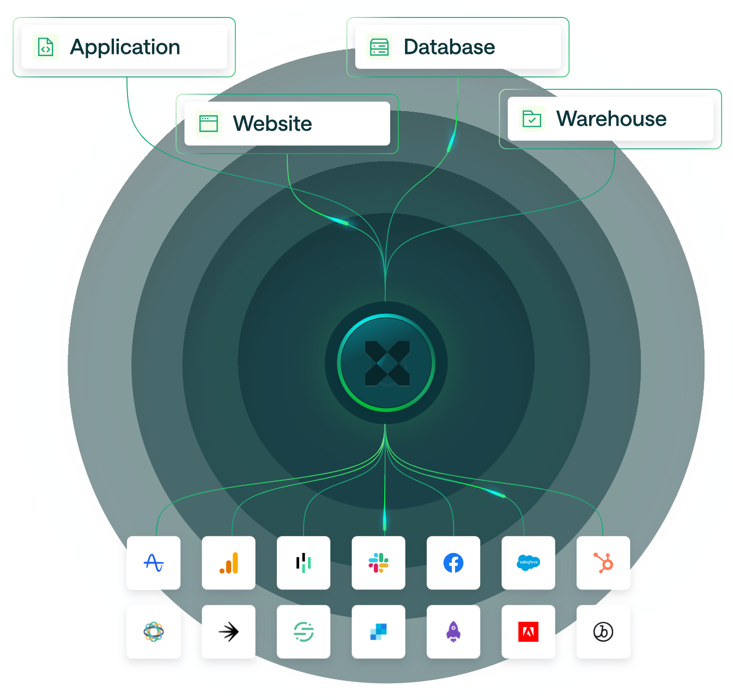Open the Braze circled b tile

(603, 632)
